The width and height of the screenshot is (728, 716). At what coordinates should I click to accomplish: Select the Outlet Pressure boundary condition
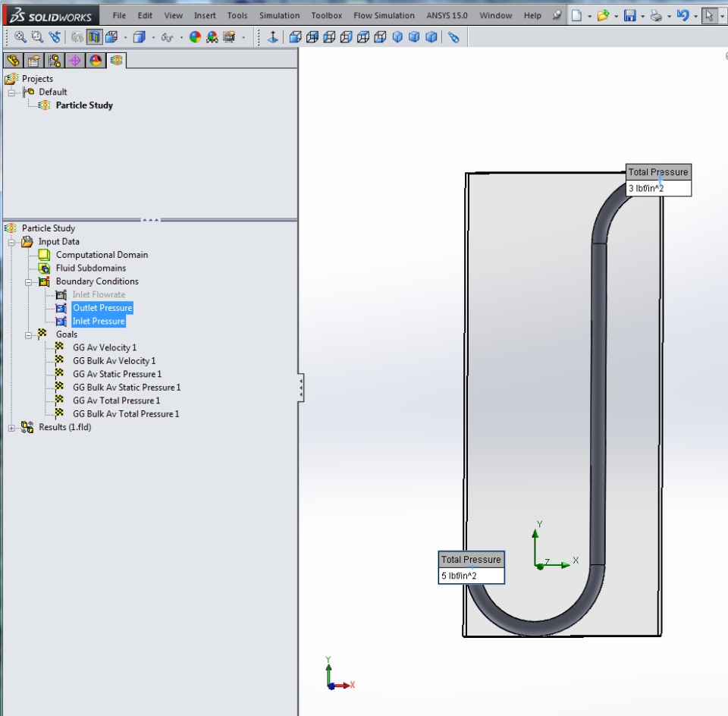tap(102, 308)
